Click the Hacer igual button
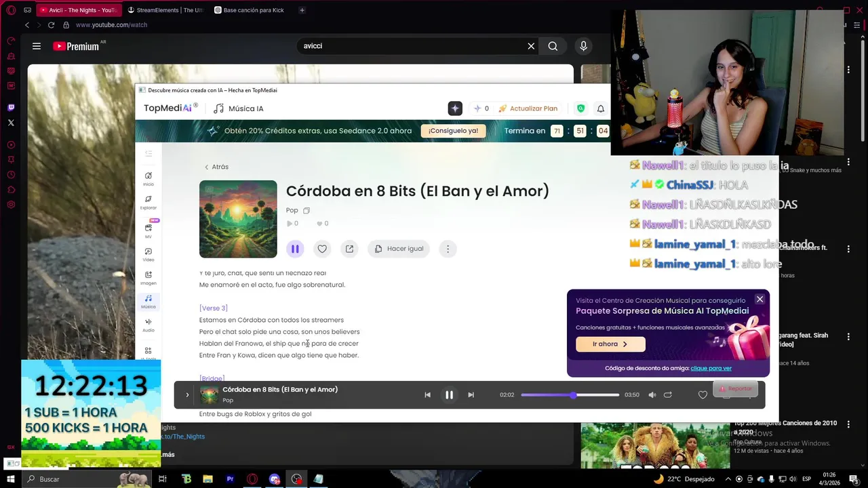The height and width of the screenshot is (488, 868). pos(399,249)
